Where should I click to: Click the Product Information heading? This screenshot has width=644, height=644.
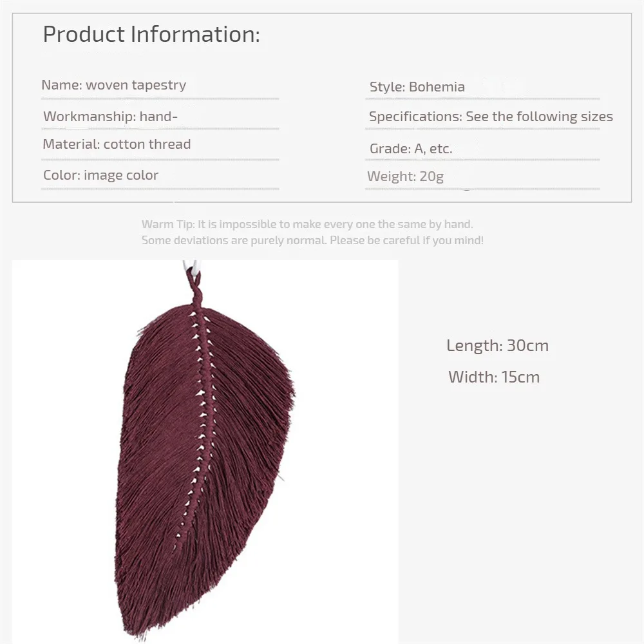(151, 34)
